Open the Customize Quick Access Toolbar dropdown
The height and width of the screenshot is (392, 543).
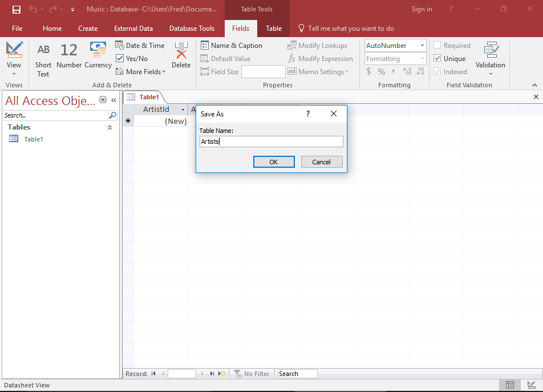(x=73, y=10)
